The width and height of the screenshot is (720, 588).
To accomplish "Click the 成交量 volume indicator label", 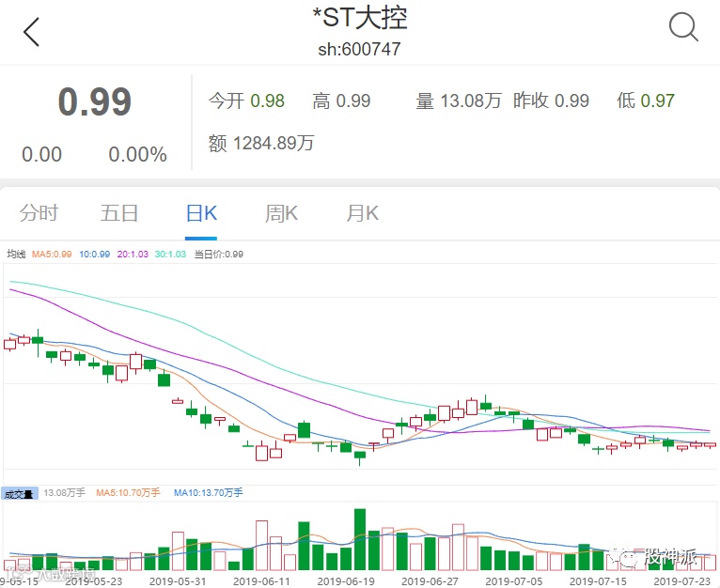I will [20, 494].
